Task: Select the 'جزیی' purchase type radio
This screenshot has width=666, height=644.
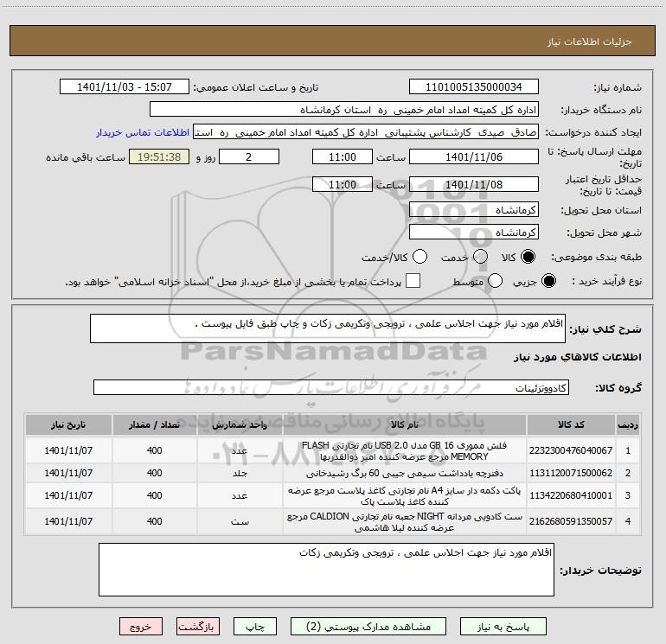Action: pos(548,281)
